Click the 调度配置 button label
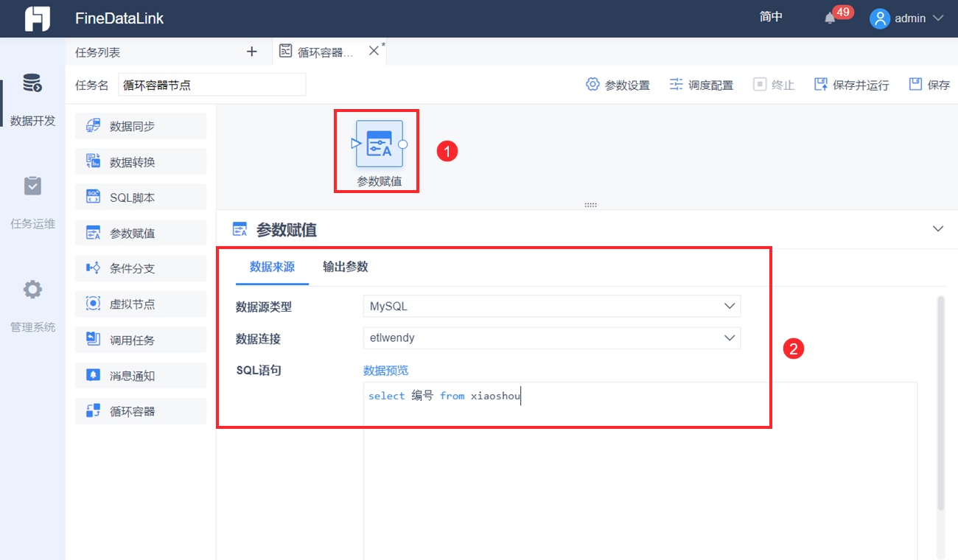Viewport: 958px width, 560px height. click(x=711, y=85)
